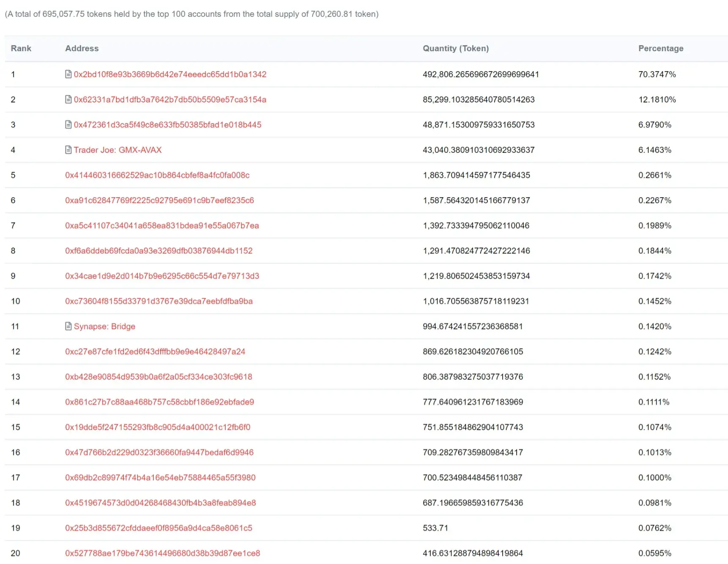Open address 0x472361d3ca5f49c8e633fb50385bfad1e018b445
This screenshot has height=564, width=728.
[167, 125]
